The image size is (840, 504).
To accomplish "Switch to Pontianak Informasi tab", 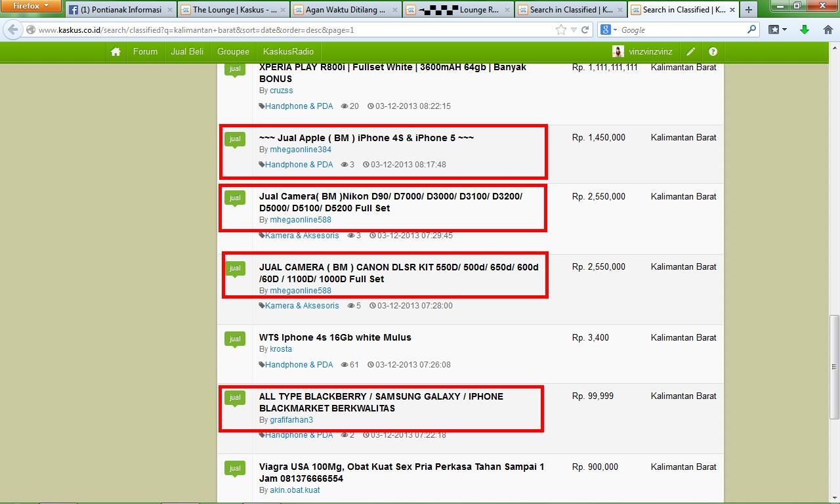I will 120,10.
